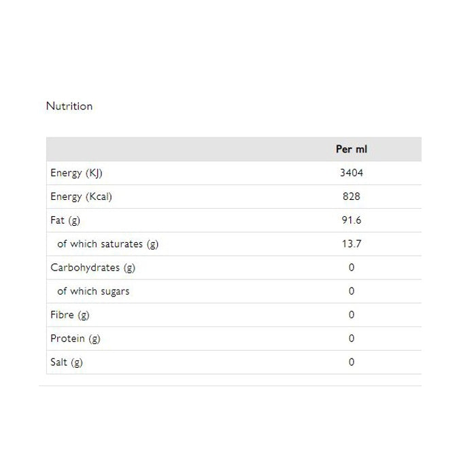The width and height of the screenshot is (476, 476).
Task: Select the Protein value of 0
Action: click(351, 339)
